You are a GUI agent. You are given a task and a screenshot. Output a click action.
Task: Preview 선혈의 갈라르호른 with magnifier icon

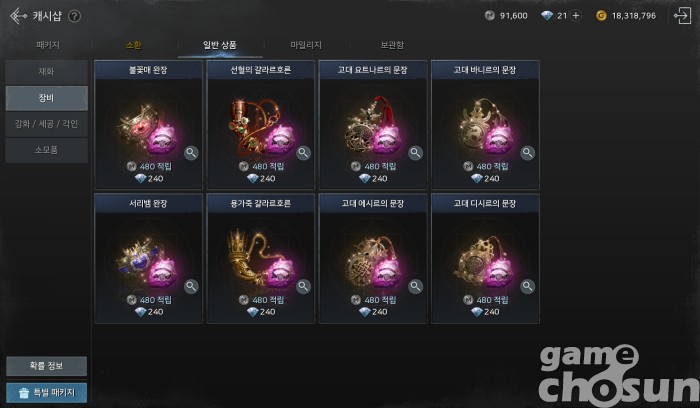[303, 153]
